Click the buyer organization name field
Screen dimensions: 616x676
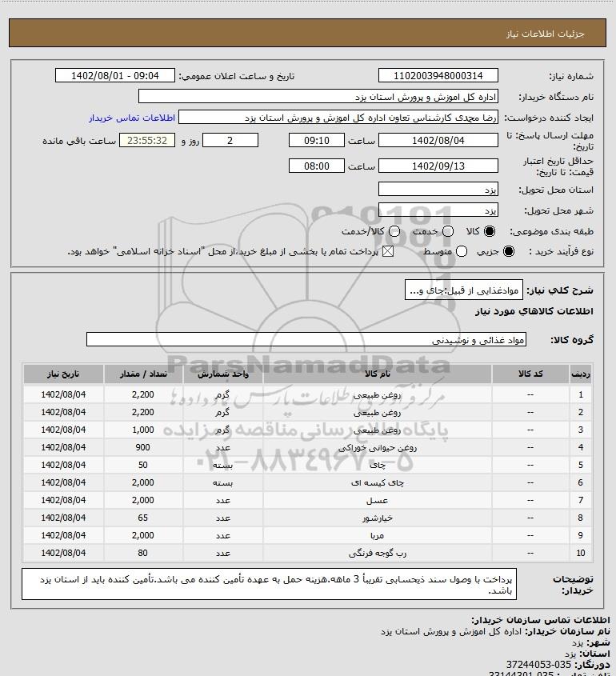[x=318, y=97]
